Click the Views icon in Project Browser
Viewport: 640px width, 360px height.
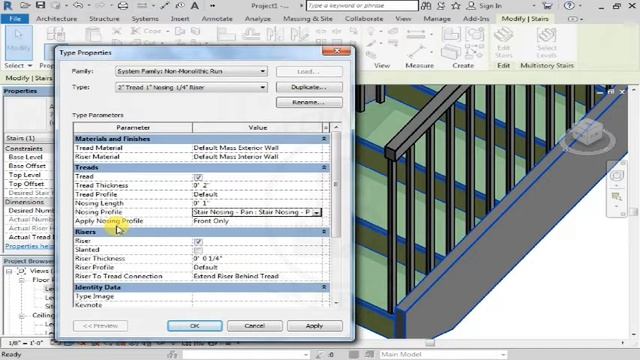[x=22, y=271]
